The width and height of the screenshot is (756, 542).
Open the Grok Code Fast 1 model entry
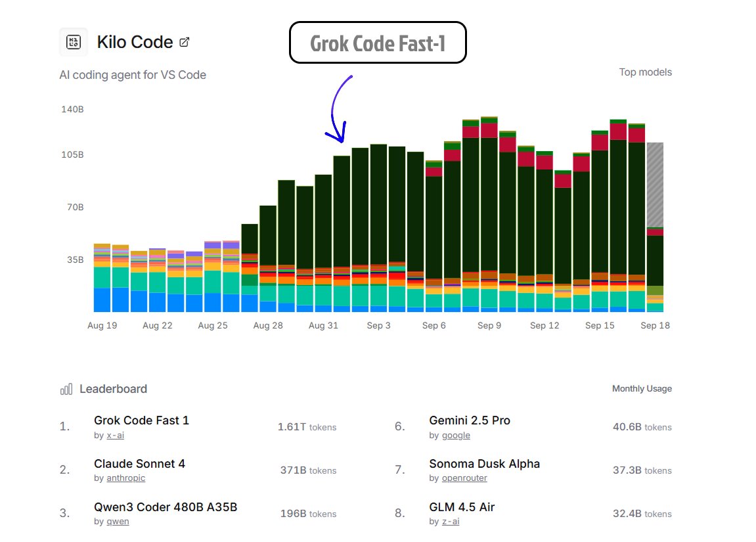(141, 420)
